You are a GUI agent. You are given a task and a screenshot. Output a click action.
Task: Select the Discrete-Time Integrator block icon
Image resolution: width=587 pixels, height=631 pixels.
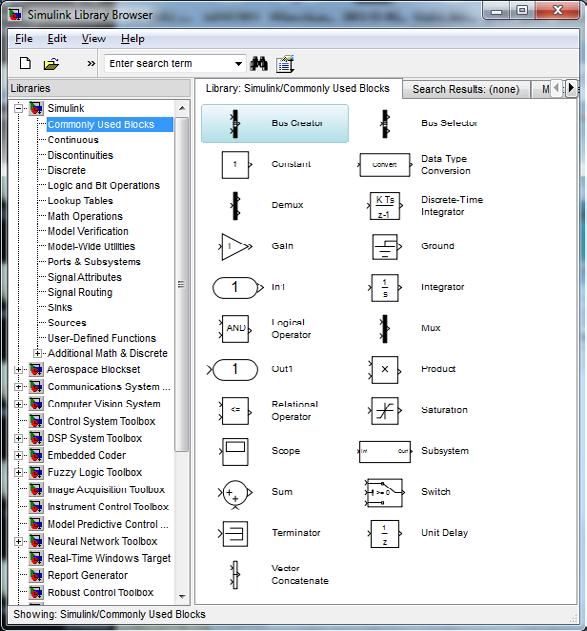(x=385, y=206)
